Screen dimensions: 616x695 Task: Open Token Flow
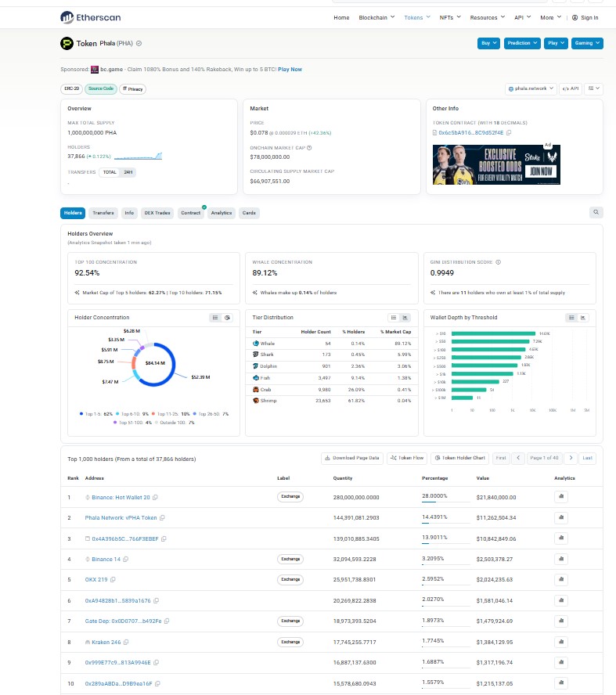(407, 458)
